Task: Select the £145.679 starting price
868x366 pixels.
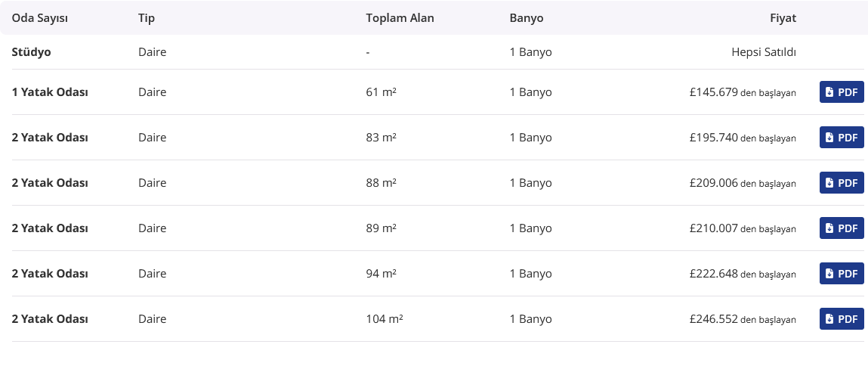Action: [x=713, y=92]
